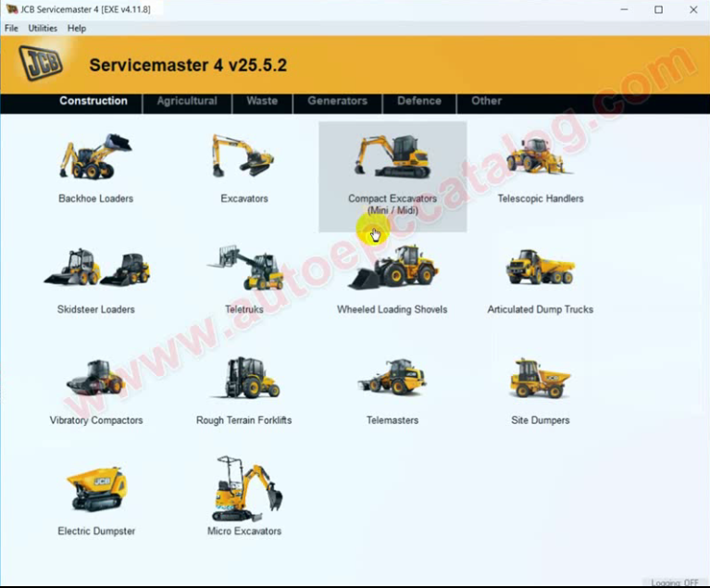Viewport: 710px width, 588px height.
Task: Click the Micro Excavators text label
Action: pyautogui.click(x=244, y=531)
